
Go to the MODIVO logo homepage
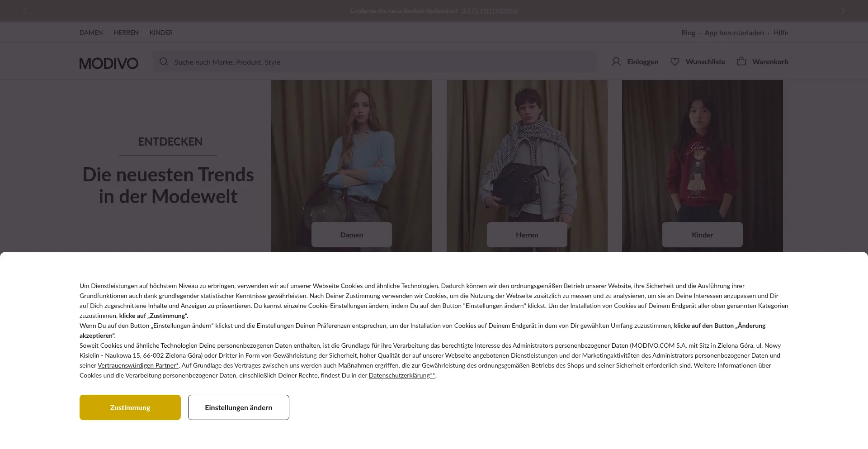108,63
